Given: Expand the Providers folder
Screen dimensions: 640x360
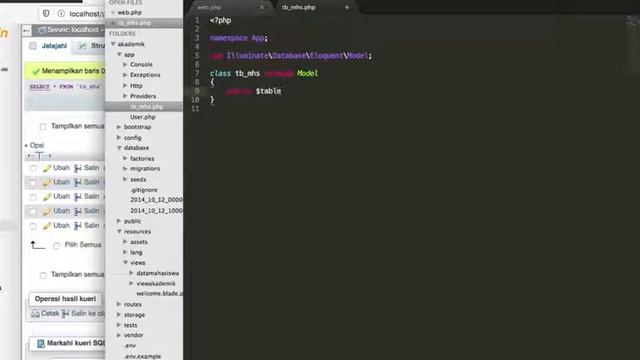Looking at the screenshot, I should pos(125,96).
